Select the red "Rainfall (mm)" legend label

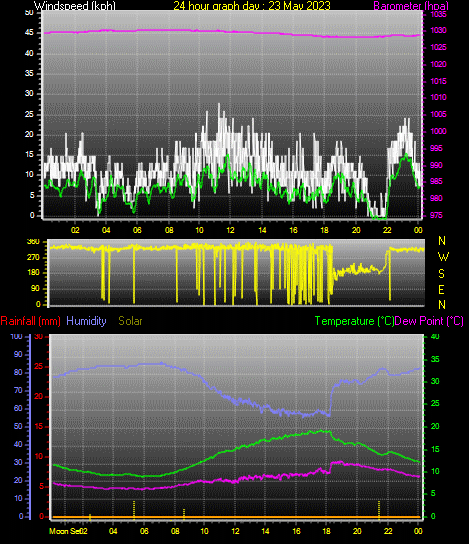click(31, 321)
